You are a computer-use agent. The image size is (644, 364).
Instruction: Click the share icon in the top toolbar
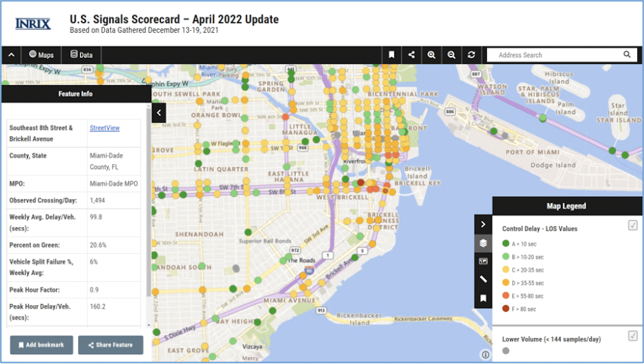[411, 55]
